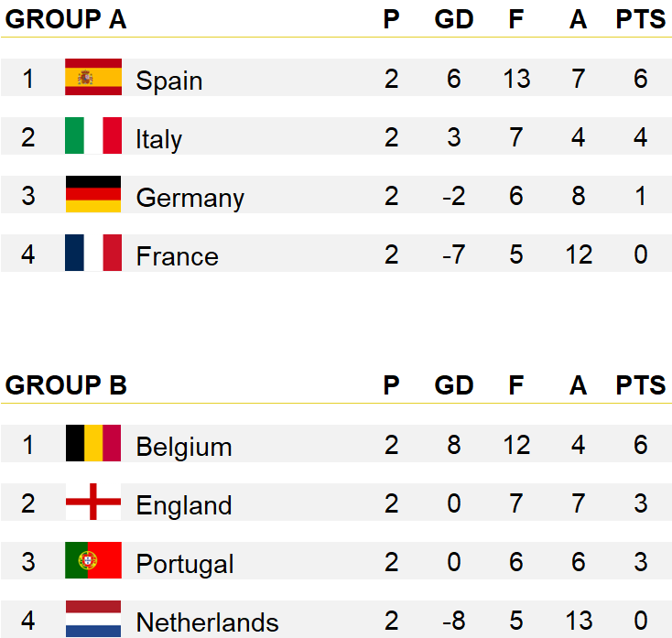672x638 pixels.
Task: Select France's goal difference -7
Action: pyautogui.click(x=454, y=254)
